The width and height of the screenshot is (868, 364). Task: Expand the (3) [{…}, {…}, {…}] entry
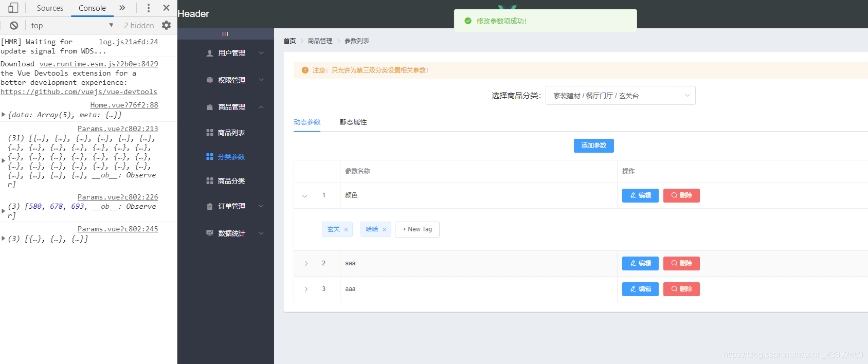3,239
